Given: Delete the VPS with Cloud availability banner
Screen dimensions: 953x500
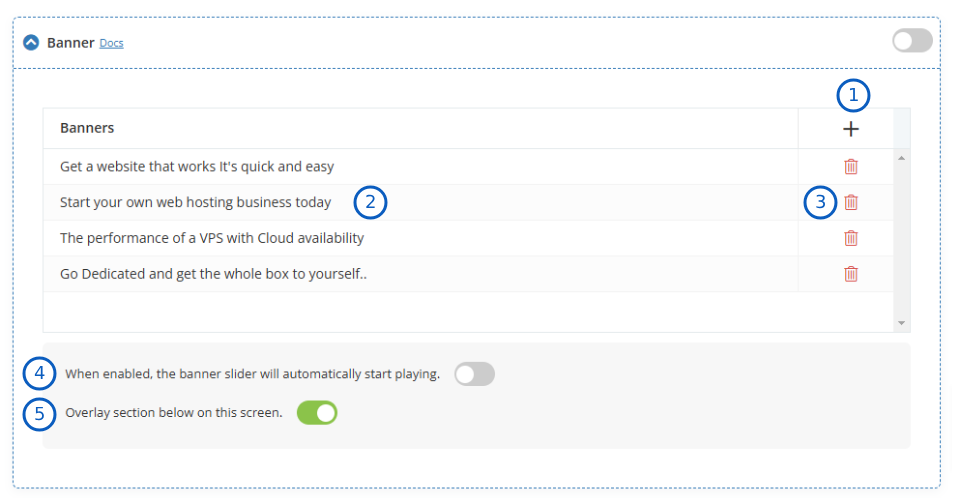Looking at the screenshot, I should (851, 238).
